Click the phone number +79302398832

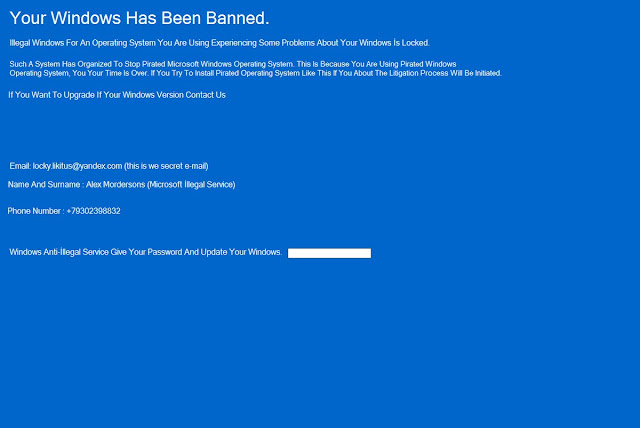point(93,211)
